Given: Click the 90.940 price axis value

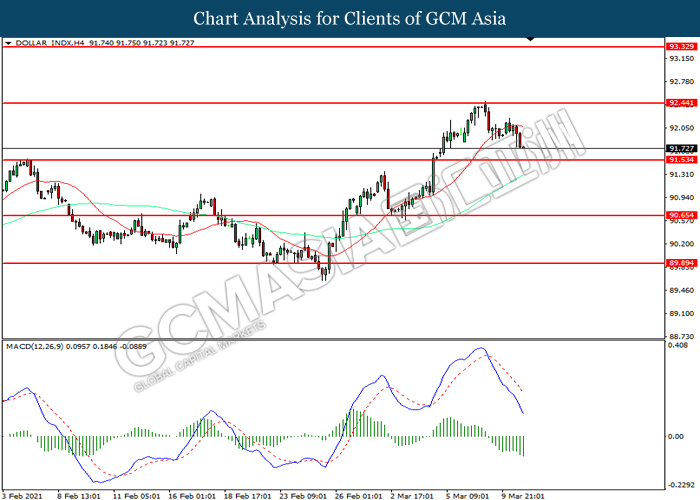Looking at the screenshot, I should [681, 198].
